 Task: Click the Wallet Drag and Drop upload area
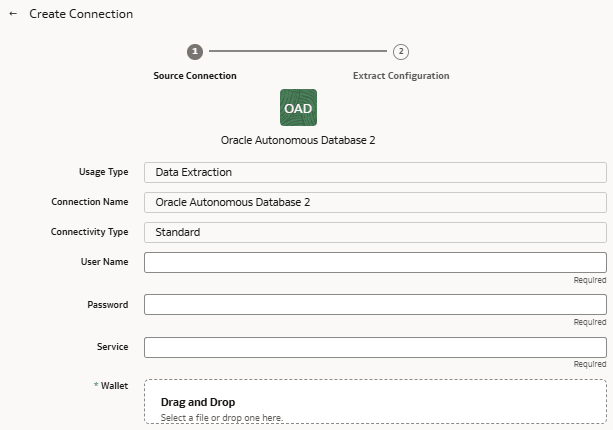[x=375, y=401]
